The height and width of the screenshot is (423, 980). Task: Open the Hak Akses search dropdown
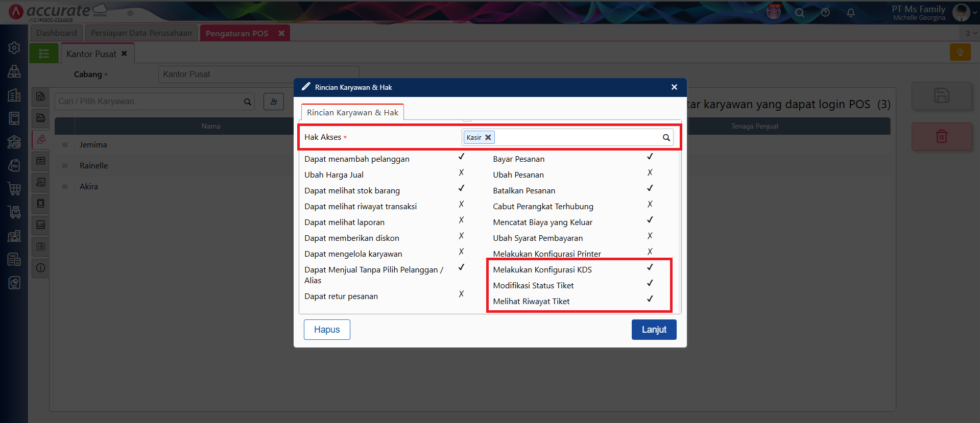[666, 137]
